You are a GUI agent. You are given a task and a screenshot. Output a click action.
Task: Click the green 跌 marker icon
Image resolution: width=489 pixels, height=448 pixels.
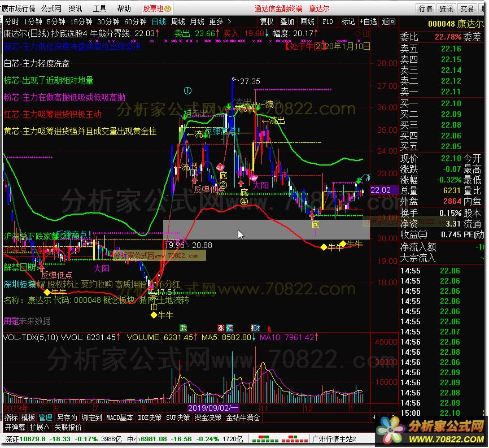click(183, 328)
